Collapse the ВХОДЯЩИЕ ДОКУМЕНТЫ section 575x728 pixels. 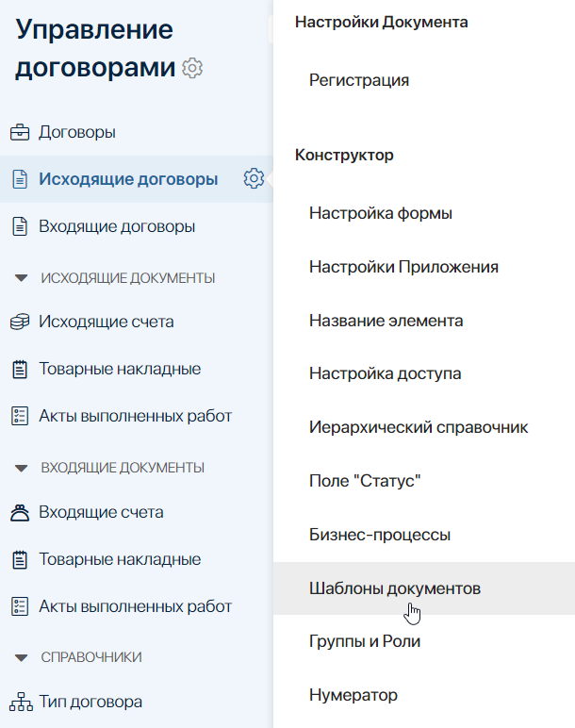(x=22, y=468)
